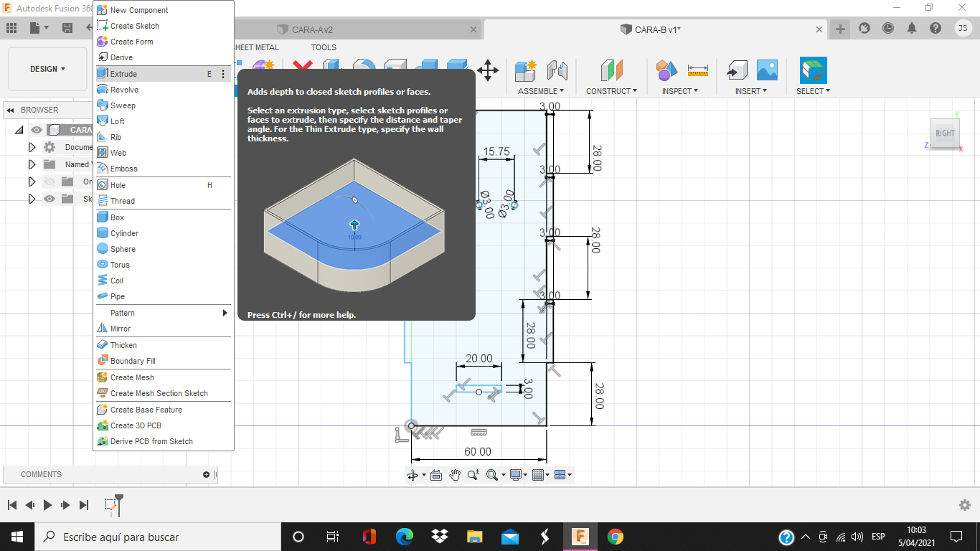Add a comment with plus icon
Screen dimensions: 980x551
[206, 474]
